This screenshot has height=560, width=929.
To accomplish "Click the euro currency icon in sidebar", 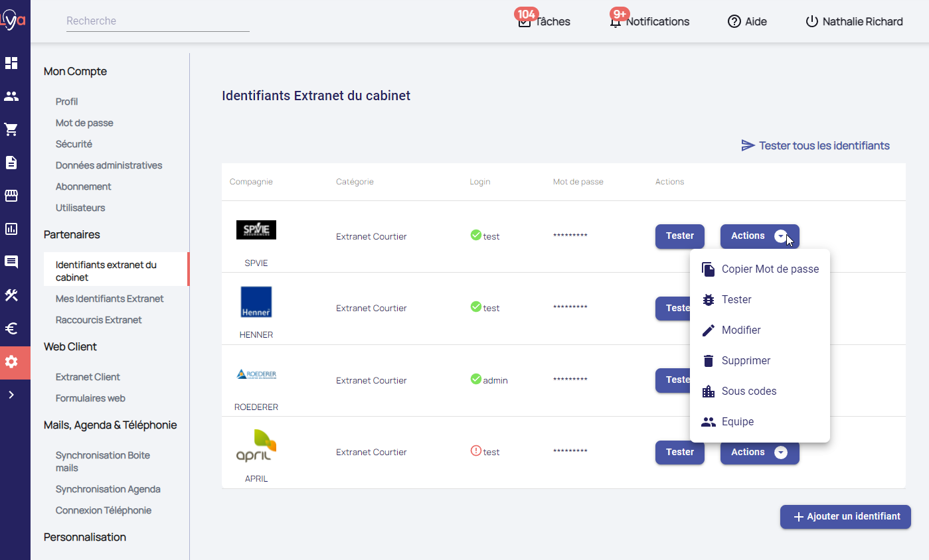I will 11,328.
